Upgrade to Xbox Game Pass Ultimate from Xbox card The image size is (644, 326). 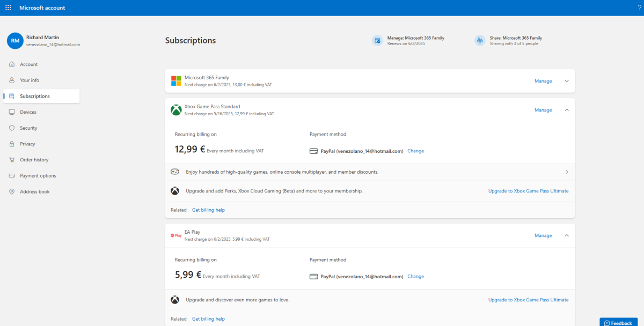(528, 191)
